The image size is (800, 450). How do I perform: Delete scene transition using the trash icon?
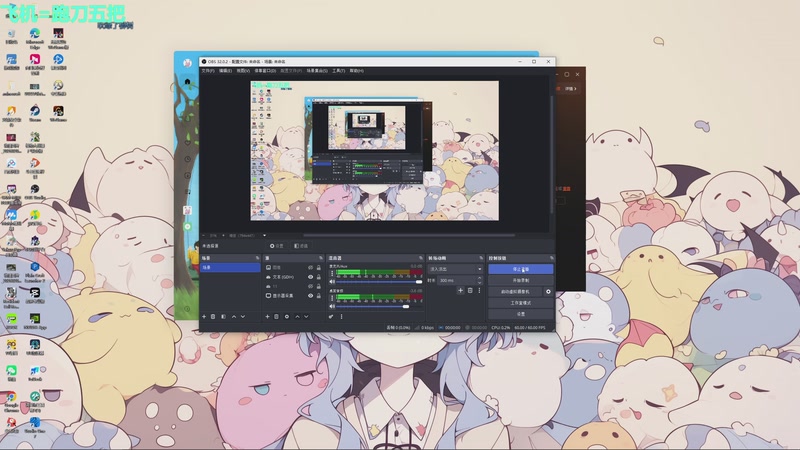click(x=470, y=290)
